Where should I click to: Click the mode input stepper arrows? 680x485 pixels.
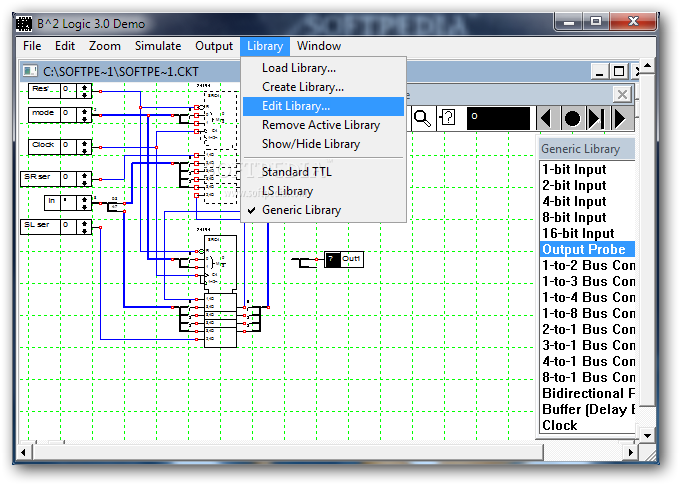tap(84, 115)
